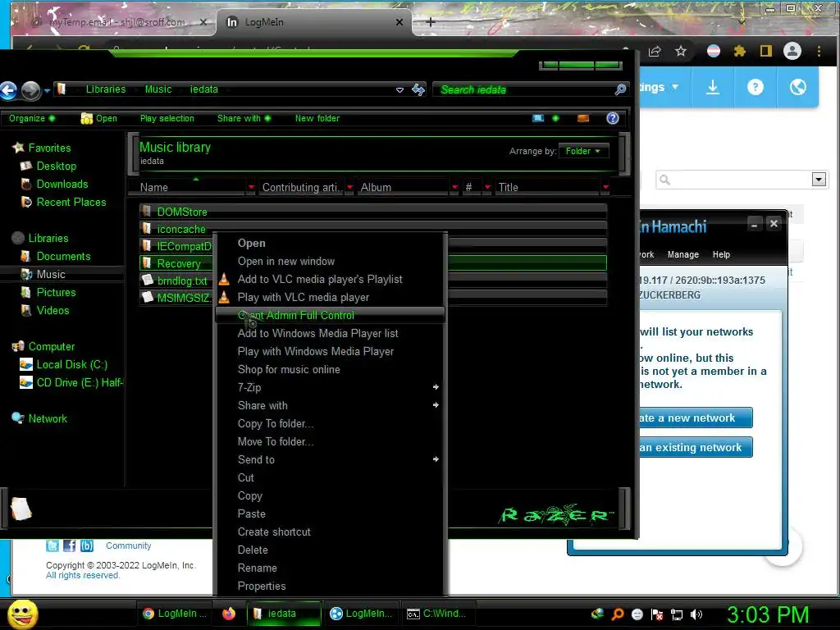Click Network in the navigation pane
This screenshot has height=630, width=840.
click(47, 418)
